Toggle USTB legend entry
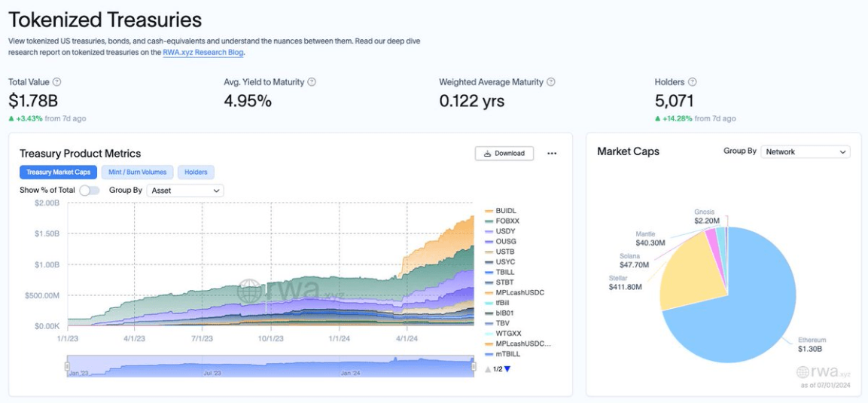 tap(501, 252)
